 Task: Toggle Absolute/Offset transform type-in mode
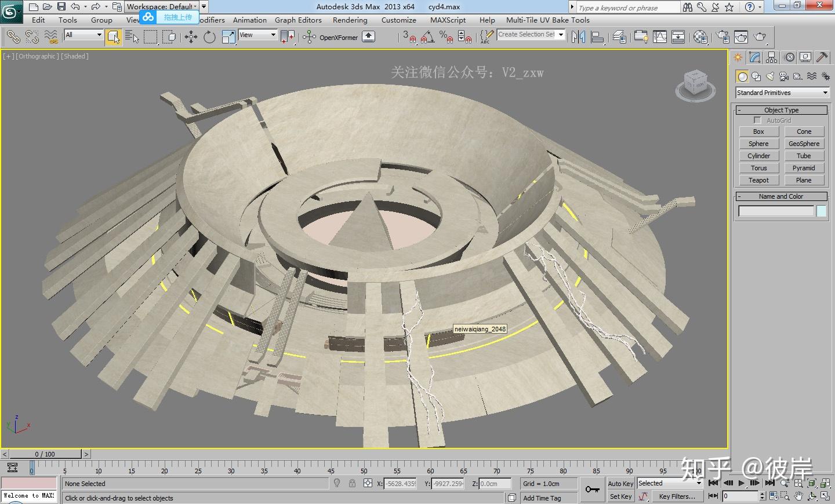(x=368, y=483)
